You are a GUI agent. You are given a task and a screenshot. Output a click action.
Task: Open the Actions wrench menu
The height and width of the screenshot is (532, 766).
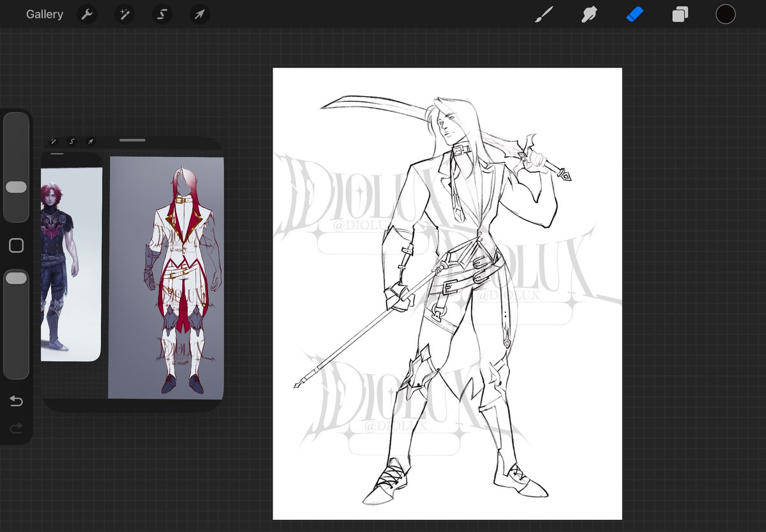(87, 14)
